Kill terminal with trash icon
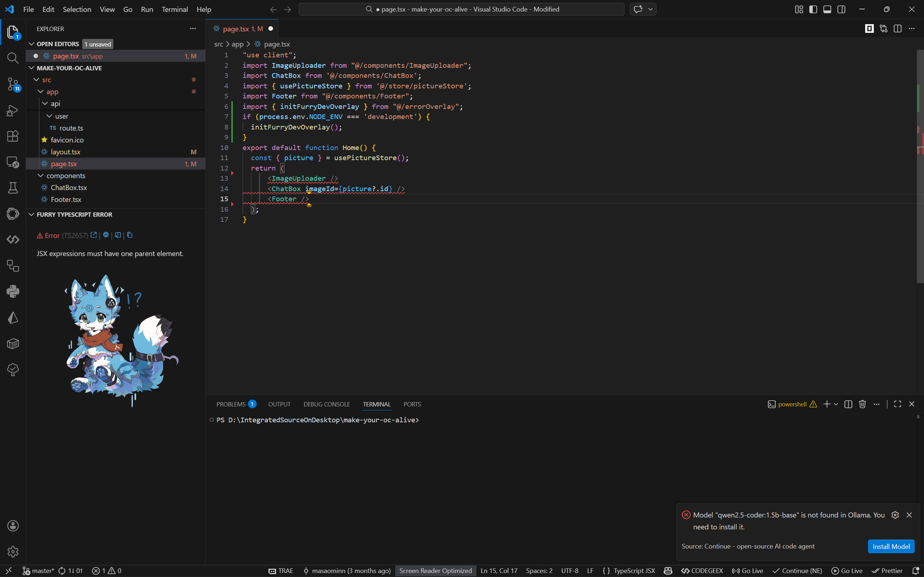This screenshot has height=577, width=924. pyautogui.click(x=862, y=404)
